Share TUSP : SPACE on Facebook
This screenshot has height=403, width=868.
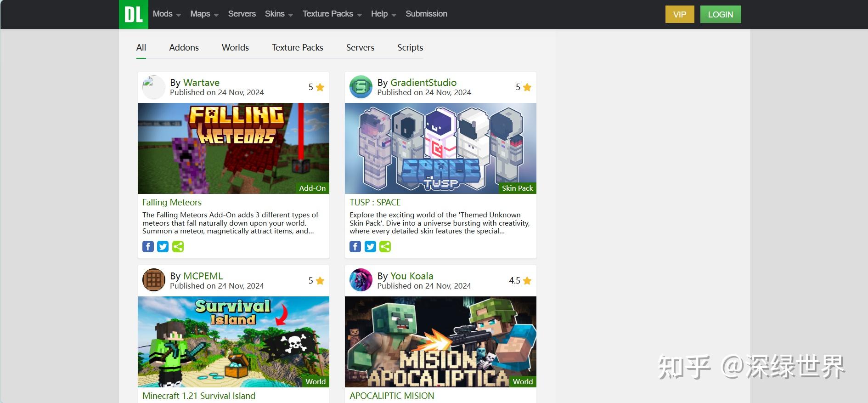[355, 246]
